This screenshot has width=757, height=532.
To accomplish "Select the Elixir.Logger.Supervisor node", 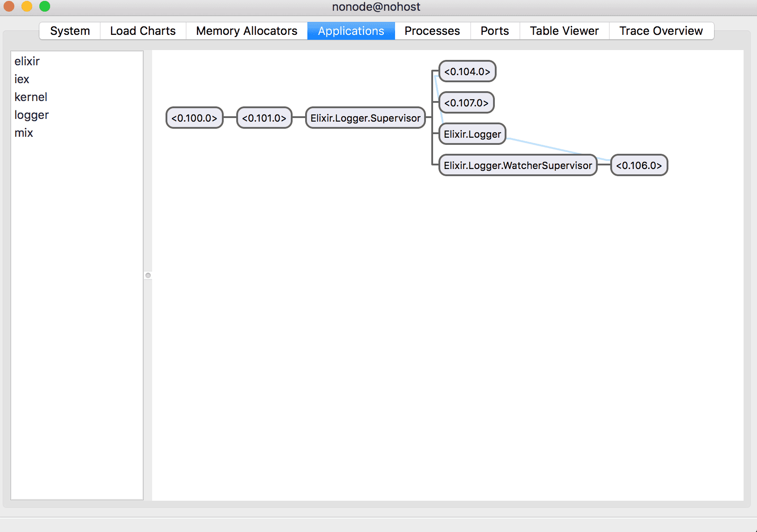I will [365, 118].
